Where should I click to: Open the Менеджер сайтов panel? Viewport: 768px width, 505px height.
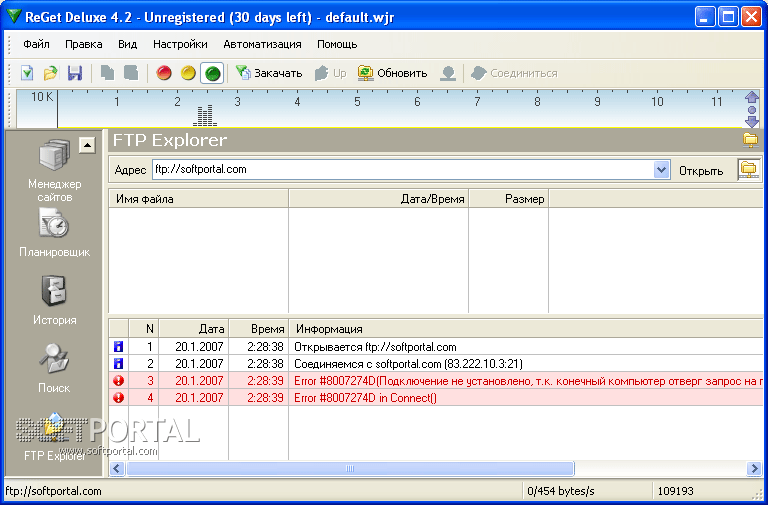54,170
